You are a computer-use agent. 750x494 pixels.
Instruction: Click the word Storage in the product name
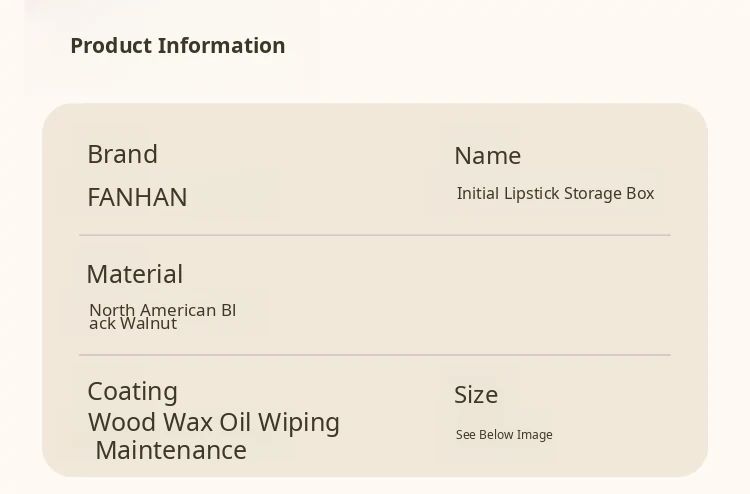[594, 194]
